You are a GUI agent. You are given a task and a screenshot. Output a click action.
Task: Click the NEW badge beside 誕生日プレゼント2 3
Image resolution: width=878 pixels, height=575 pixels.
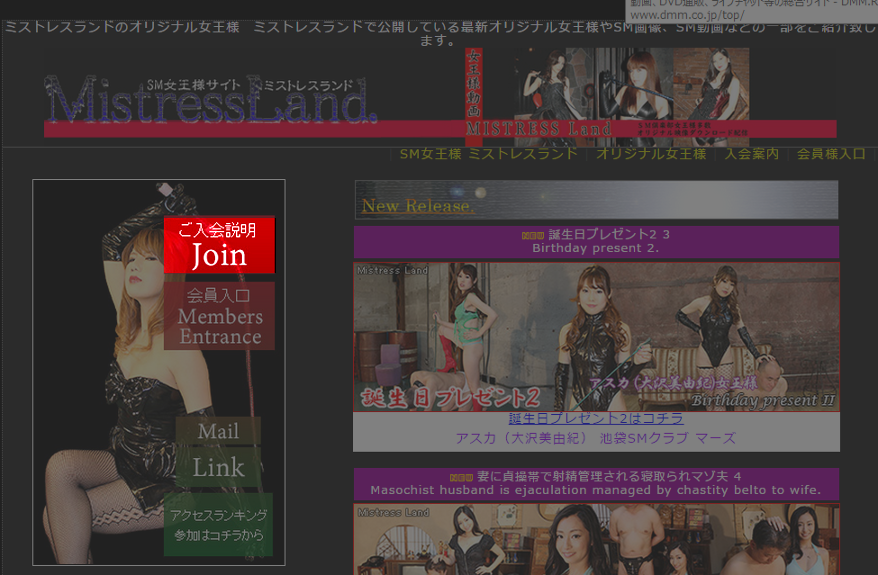(x=533, y=236)
